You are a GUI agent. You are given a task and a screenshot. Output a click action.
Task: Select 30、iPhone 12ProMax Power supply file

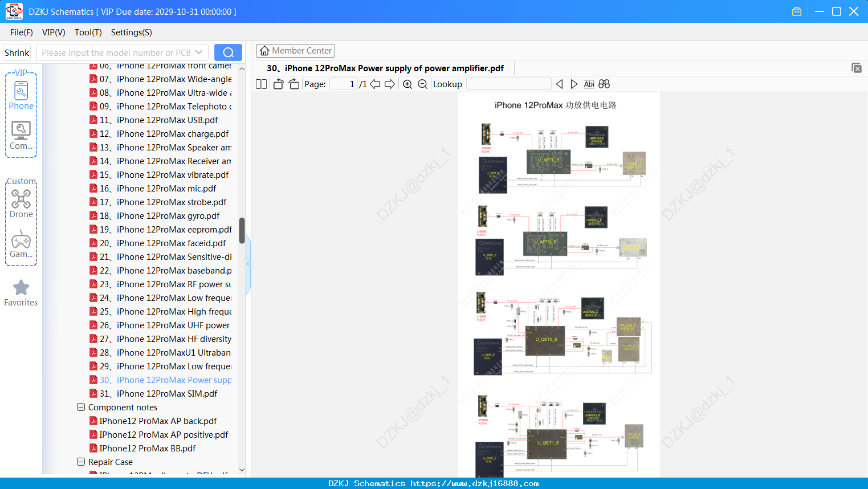point(166,380)
